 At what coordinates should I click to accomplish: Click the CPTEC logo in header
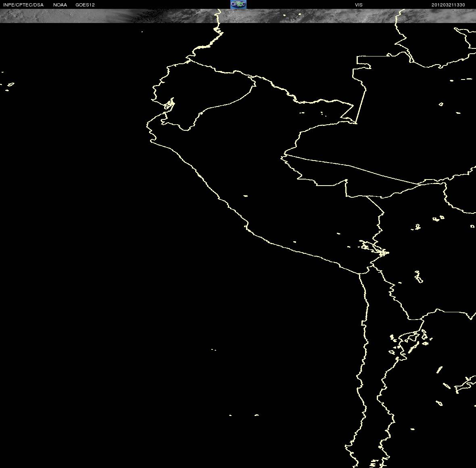click(238, 4)
